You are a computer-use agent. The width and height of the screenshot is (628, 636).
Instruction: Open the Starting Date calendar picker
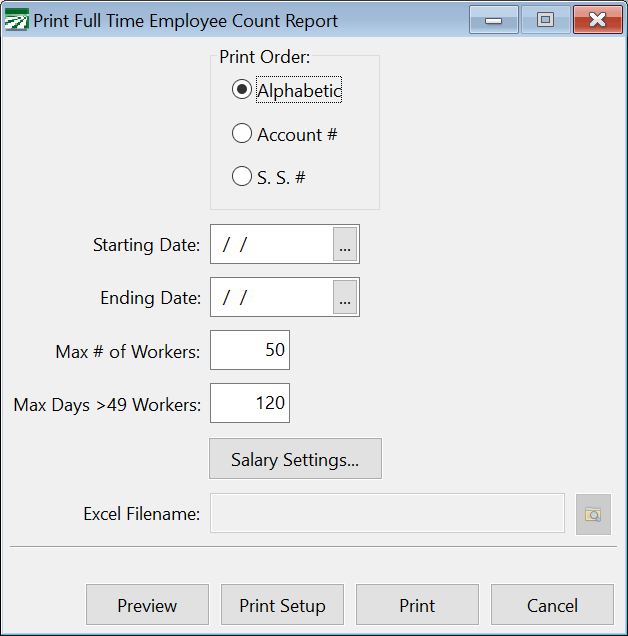click(x=345, y=245)
